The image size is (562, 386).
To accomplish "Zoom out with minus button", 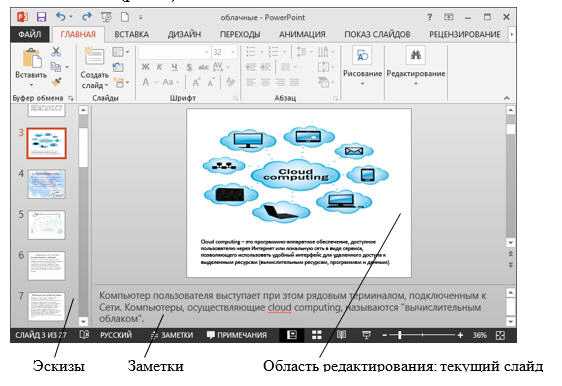I will pos(385,335).
